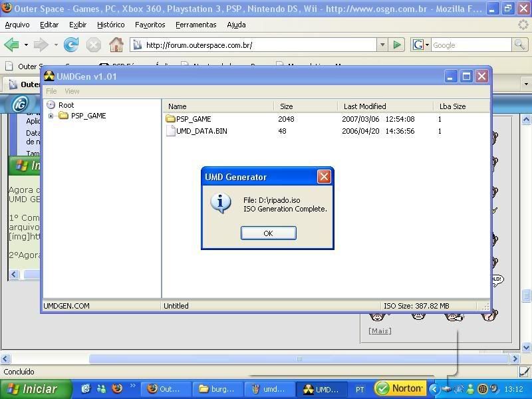Screen dimensions: 532x399
Task: Open the Back button history dropdown
Action: click(x=26, y=45)
